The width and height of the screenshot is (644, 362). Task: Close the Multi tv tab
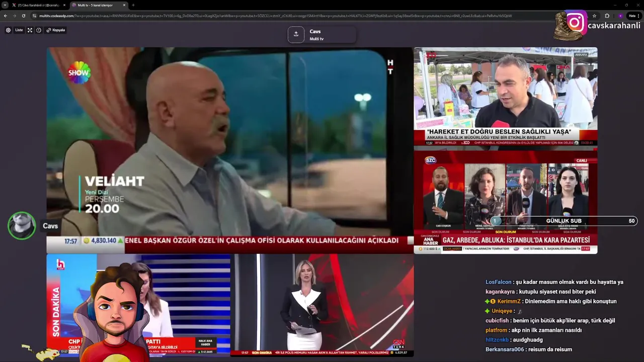click(124, 5)
